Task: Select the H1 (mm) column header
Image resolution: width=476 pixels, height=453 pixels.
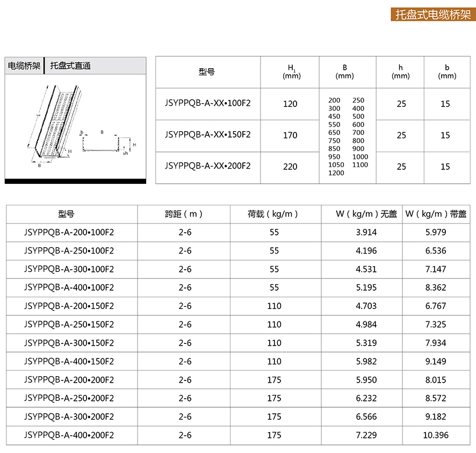Action: point(291,72)
